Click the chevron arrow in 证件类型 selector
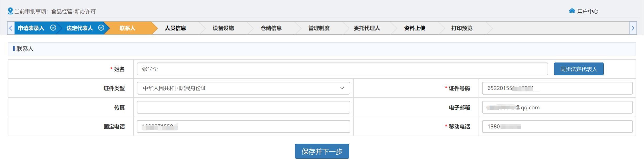Image resolution: width=644 pixels, height=160 pixels. click(x=342, y=88)
